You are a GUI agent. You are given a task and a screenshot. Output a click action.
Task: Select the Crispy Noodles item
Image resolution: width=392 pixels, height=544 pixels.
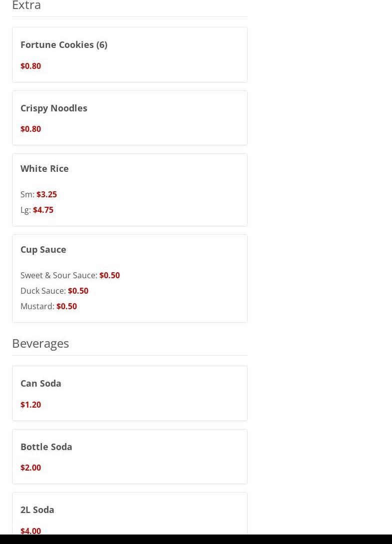point(54,108)
